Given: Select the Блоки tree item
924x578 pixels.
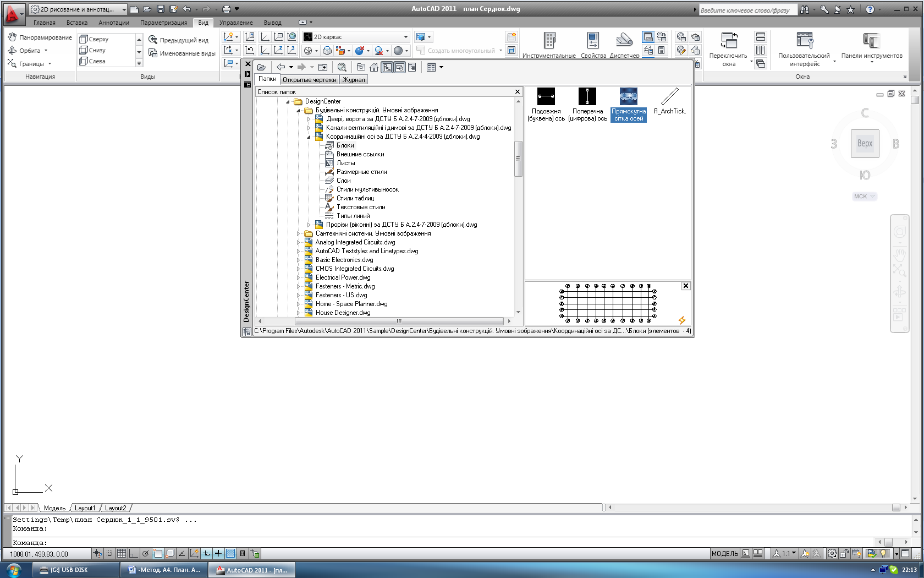Looking at the screenshot, I should click(345, 145).
